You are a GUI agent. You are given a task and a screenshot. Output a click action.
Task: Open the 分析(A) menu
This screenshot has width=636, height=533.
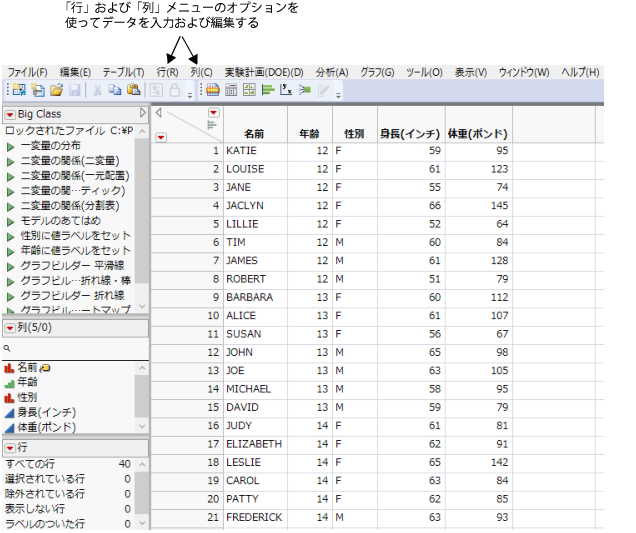pos(331,72)
